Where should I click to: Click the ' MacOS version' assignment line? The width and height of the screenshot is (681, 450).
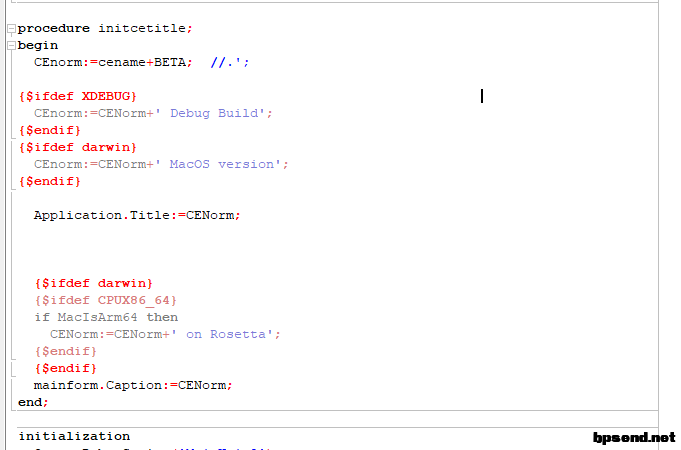(x=161, y=164)
